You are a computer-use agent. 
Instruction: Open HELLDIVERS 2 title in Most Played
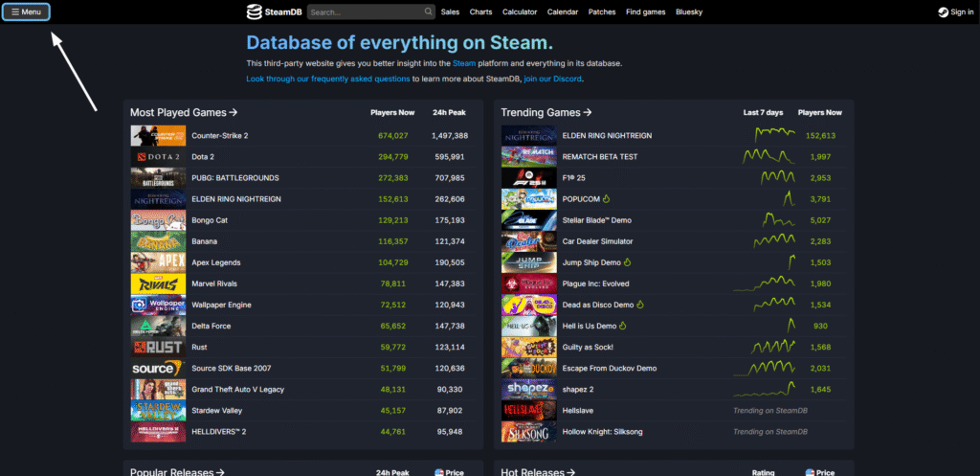[219, 432]
